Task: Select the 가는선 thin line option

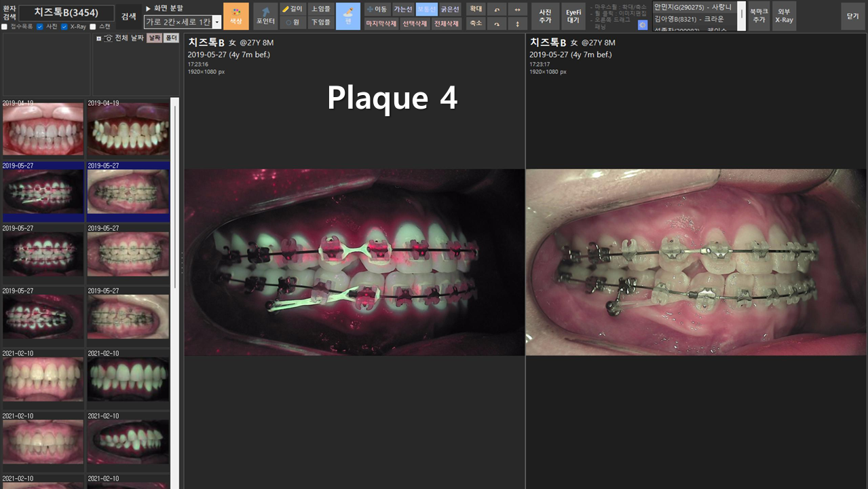Action: point(403,10)
